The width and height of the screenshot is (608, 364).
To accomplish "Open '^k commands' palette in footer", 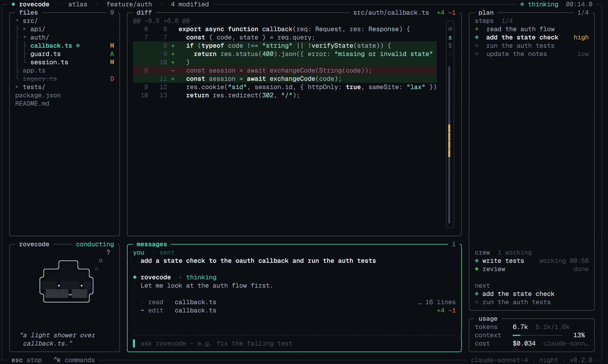I will [x=74, y=360].
